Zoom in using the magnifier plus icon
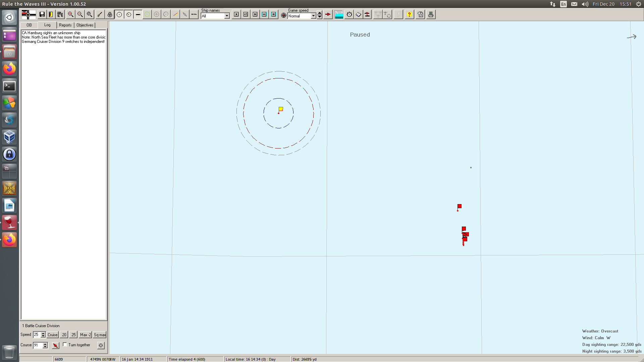644x362 pixels. click(x=70, y=14)
